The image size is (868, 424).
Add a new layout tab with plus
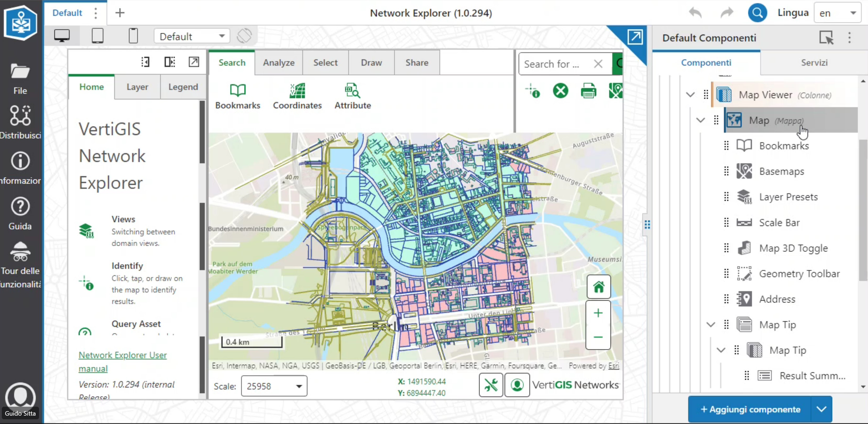click(120, 13)
